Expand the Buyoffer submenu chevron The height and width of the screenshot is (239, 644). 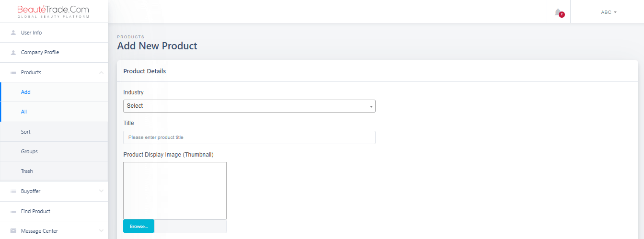101,191
